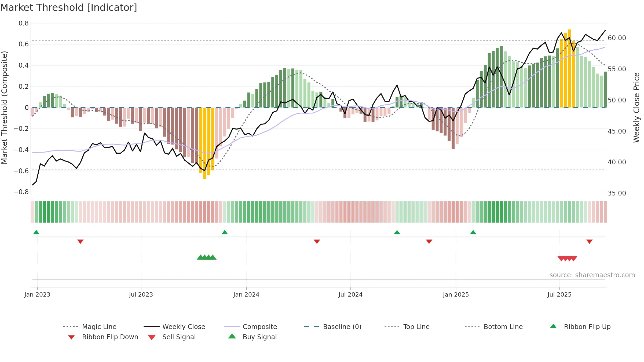Click the Jan 2023 axis label
Viewport: 644px width, 362px height.
coord(37,295)
